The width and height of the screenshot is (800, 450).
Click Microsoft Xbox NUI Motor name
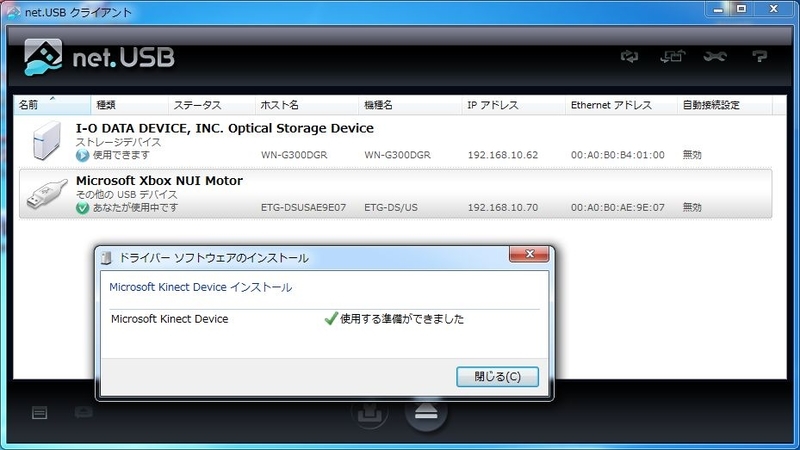tap(159, 181)
